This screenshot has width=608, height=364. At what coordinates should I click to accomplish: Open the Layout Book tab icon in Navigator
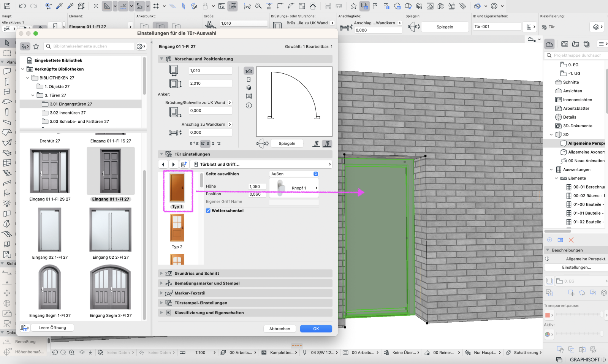[576, 44]
